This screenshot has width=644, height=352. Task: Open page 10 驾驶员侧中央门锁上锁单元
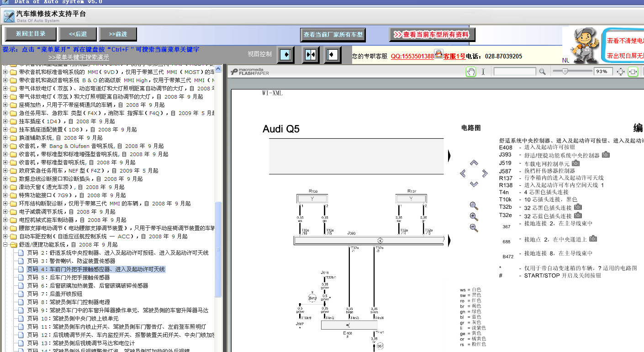coord(72,319)
